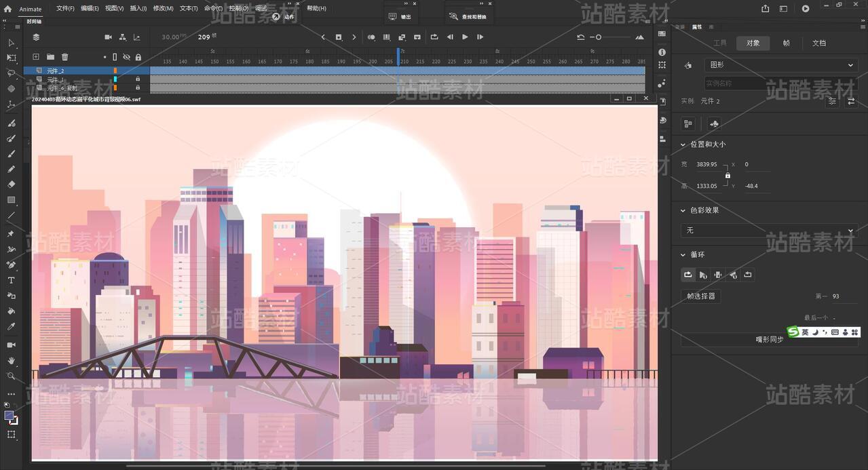Collapse the 循环 section
868x470 pixels.
[683, 255]
